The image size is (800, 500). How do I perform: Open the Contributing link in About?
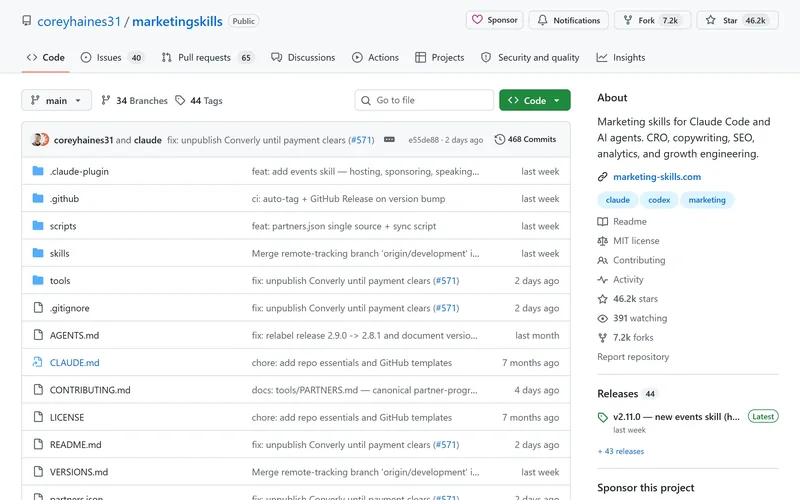coord(631,260)
